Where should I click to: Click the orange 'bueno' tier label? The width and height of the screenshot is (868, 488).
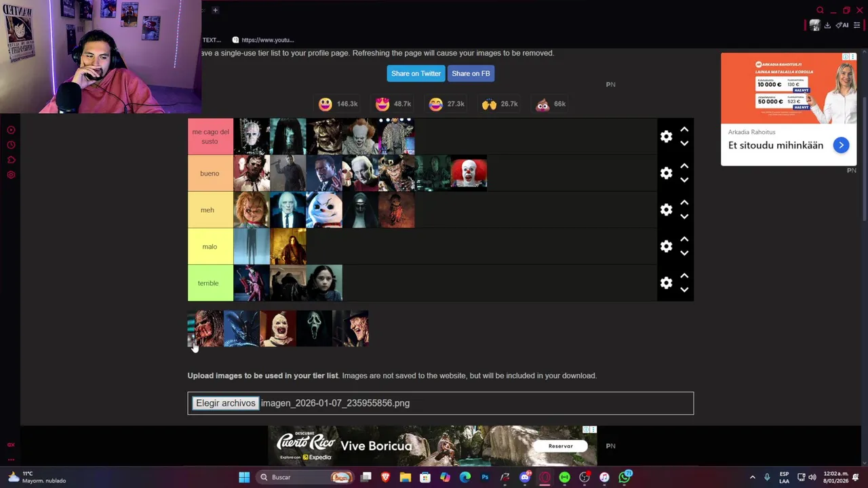pyautogui.click(x=210, y=174)
